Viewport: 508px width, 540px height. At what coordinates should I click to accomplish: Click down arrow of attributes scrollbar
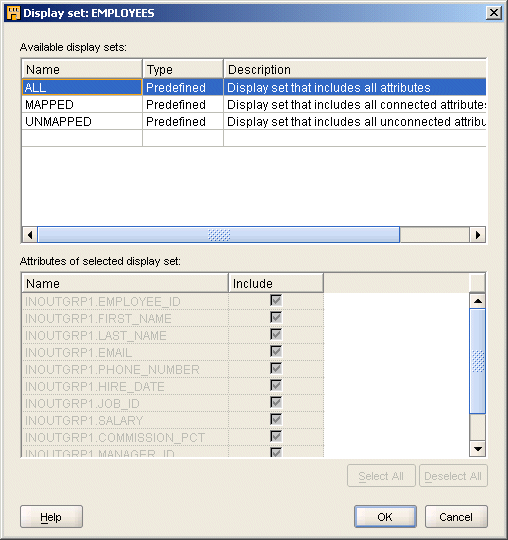478,449
